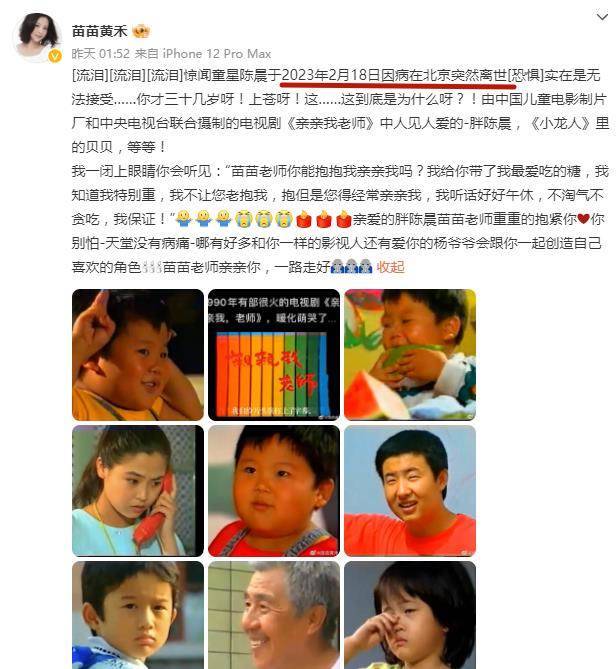Open the post timestamp 昨天 01:52
Screen dimensions: 616x669
[101, 54]
